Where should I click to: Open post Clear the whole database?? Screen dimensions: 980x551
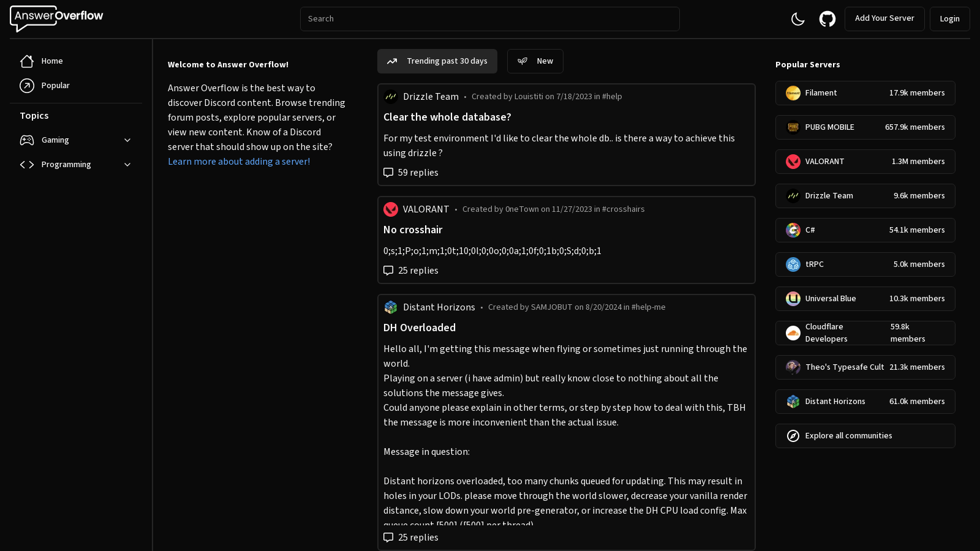(447, 117)
